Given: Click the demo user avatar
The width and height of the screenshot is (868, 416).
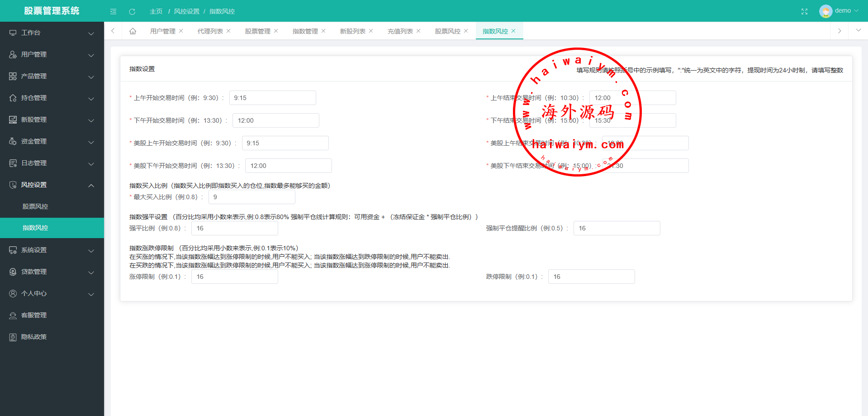Looking at the screenshot, I should tap(825, 11).
